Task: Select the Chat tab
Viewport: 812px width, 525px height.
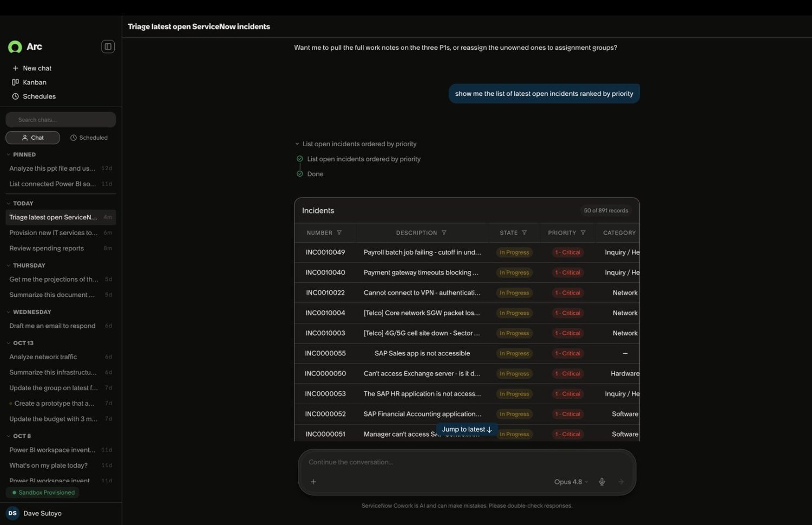Action: pos(32,138)
